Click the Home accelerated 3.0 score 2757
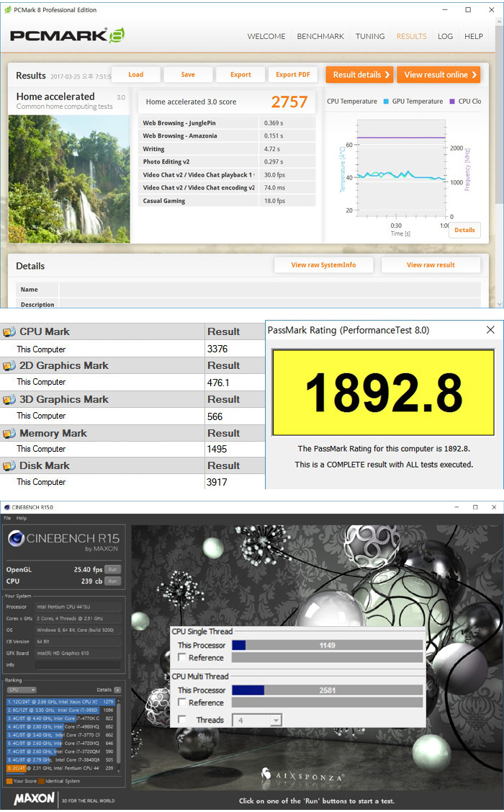 click(x=289, y=102)
